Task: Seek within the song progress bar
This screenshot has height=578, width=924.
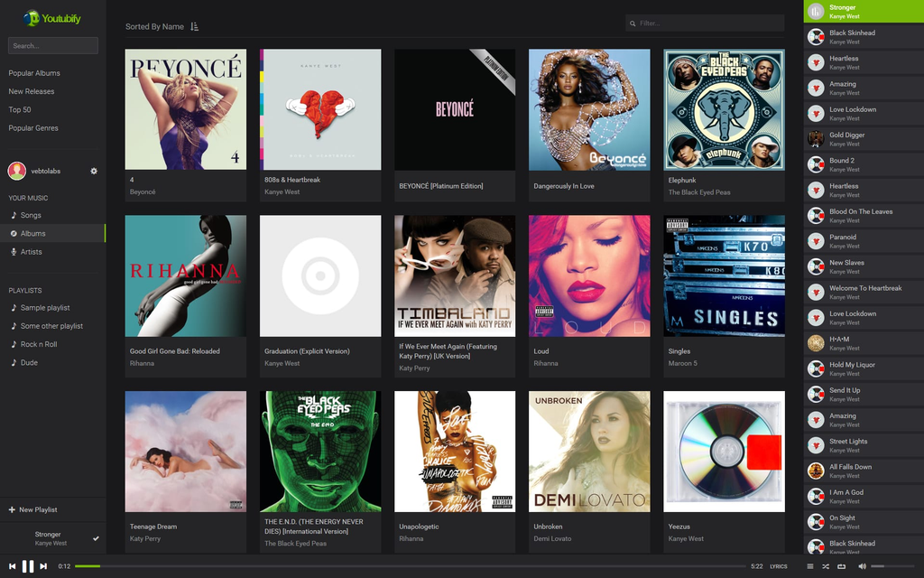Action: (411, 566)
